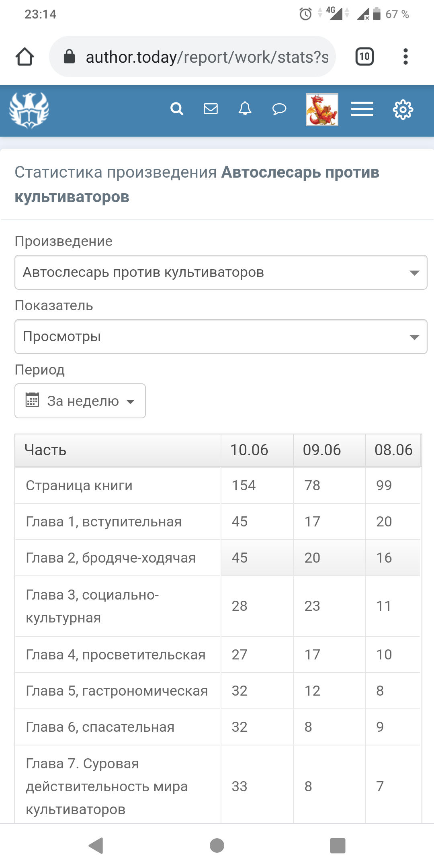Open the browser three-dot menu

pos(405,57)
